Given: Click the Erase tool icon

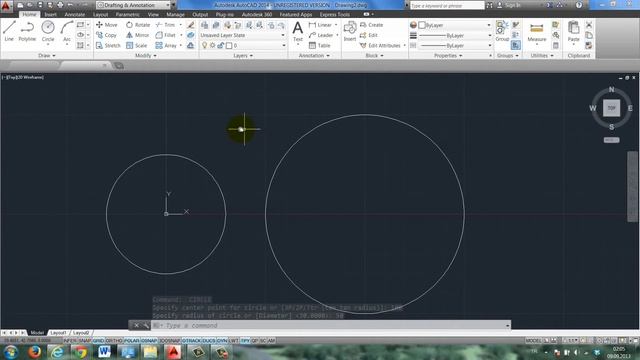Looking at the screenshot, I should (x=191, y=25).
